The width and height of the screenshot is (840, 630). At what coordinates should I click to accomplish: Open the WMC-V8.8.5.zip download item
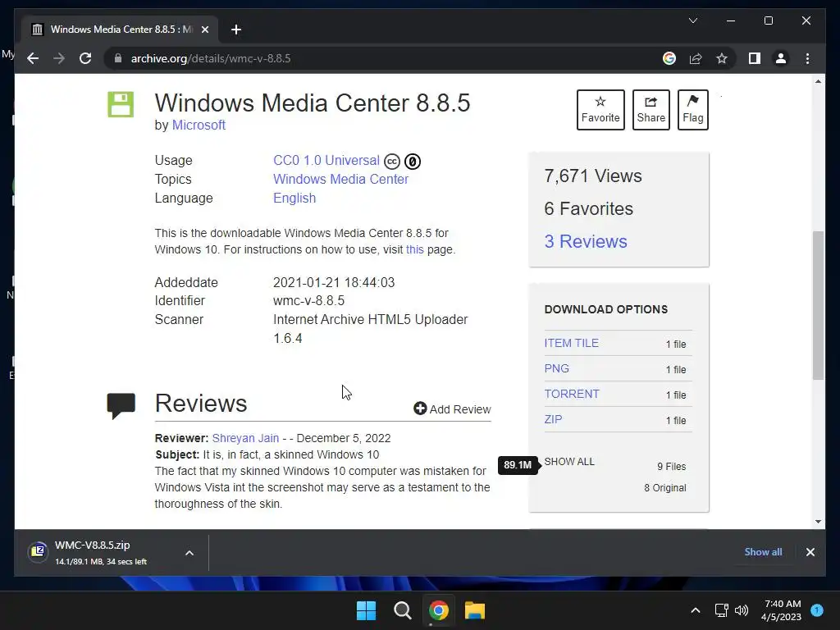pyautogui.click(x=101, y=552)
